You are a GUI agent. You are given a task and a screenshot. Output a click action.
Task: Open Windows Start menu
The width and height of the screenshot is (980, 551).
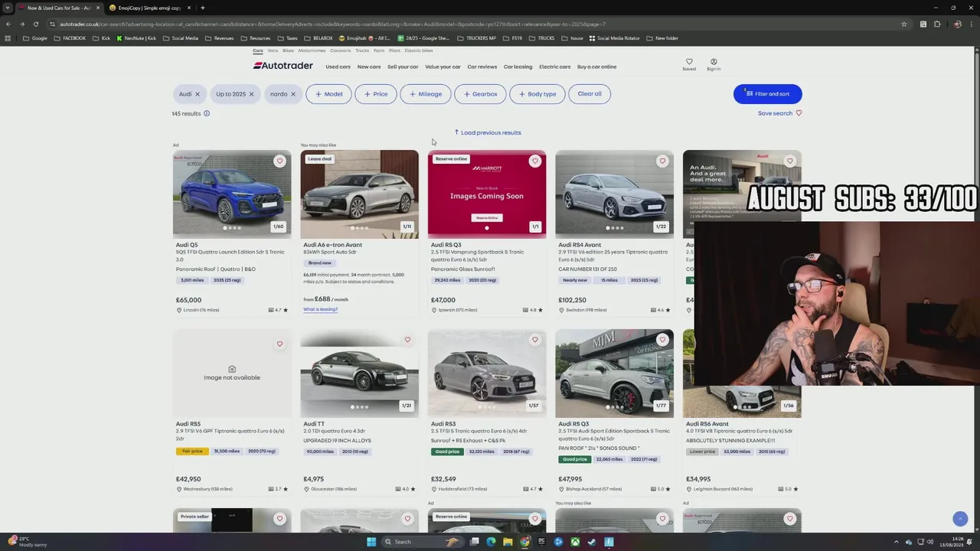371,542
